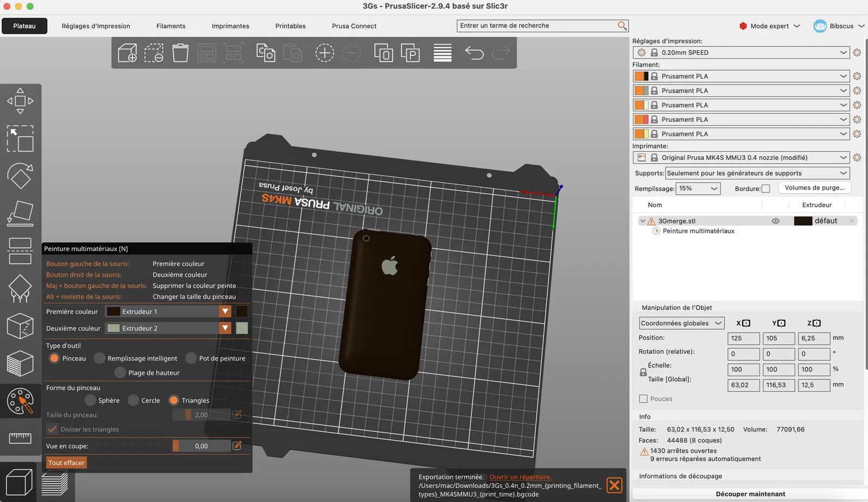Select the Rotate tool in left sidebar
This screenshot has width=868, height=502.
[x=20, y=176]
